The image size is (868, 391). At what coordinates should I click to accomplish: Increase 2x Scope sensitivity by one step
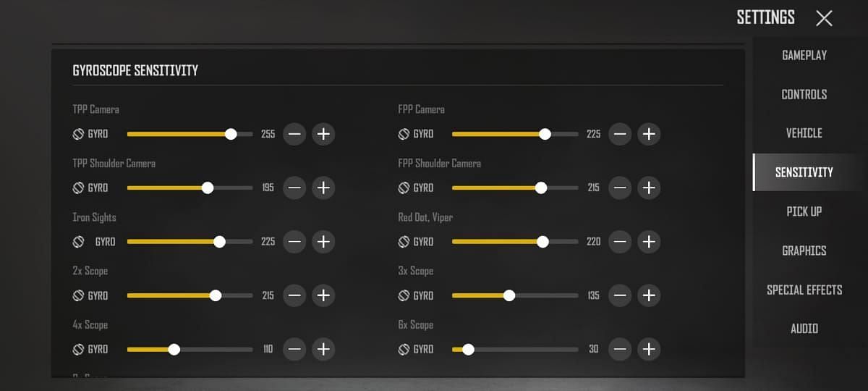323,295
